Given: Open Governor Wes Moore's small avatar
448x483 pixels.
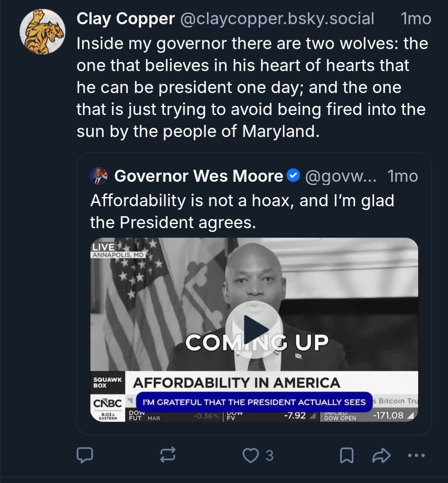Looking at the screenshot, I should coord(99,176).
